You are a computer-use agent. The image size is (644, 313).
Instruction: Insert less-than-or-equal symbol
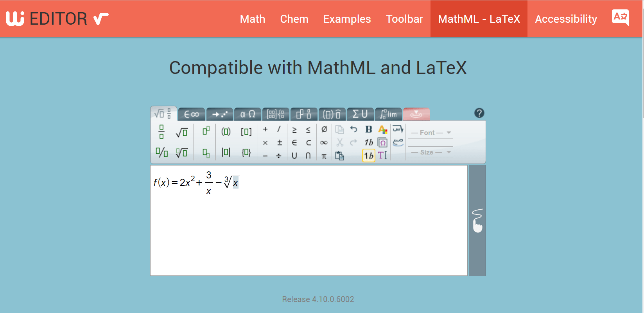308,130
